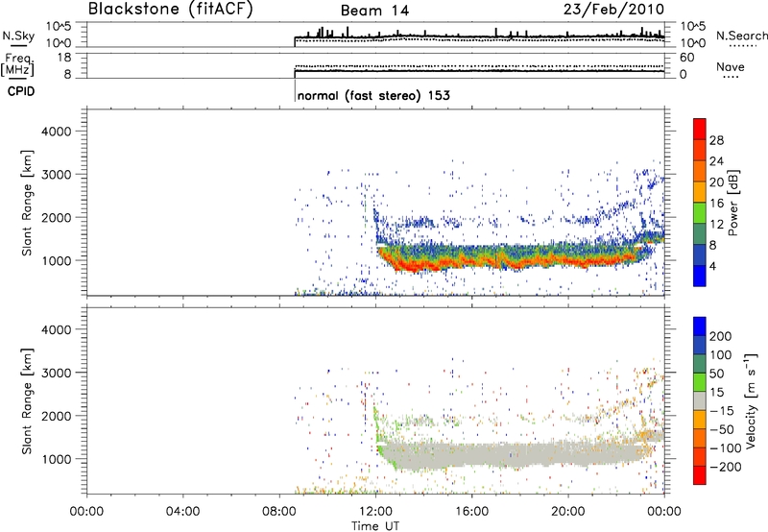
Task: Click the '16:00' time axis tick label
Action: click(471, 512)
